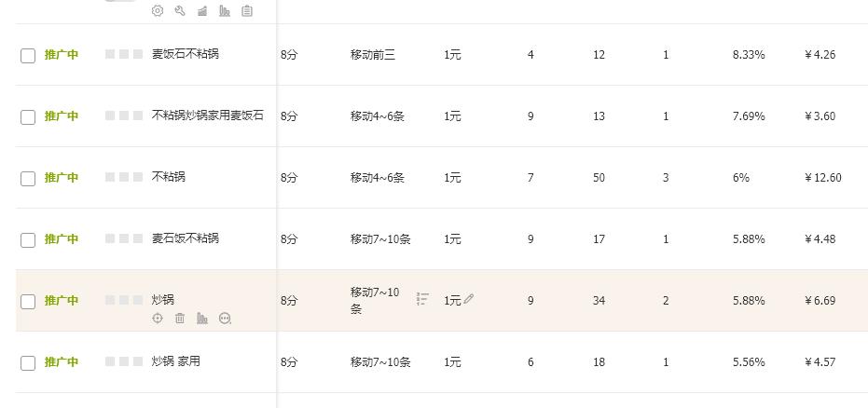The height and width of the screenshot is (408, 868).
Task: Click the wrench tool icon at top
Action: tap(180, 11)
